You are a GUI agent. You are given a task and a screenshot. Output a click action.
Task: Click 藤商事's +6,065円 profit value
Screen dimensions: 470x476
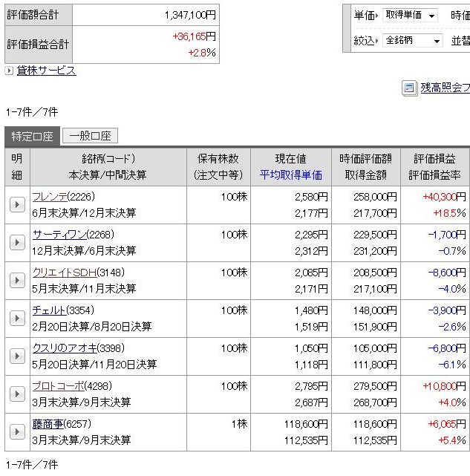[x=447, y=424]
